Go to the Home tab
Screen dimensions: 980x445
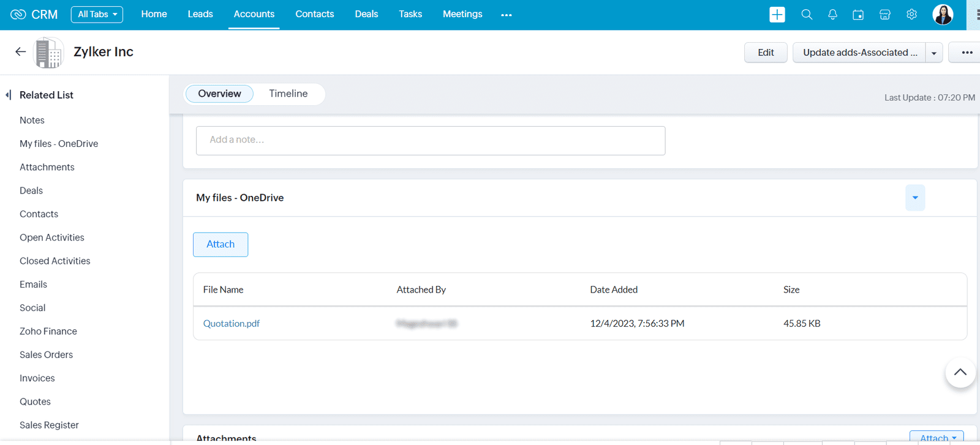154,14
